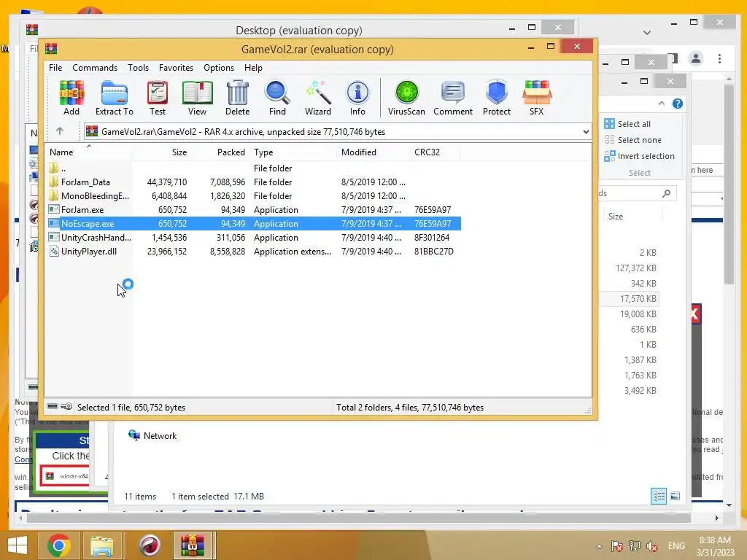Image resolution: width=747 pixels, height=560 pixels.
Task: Click the Size column header in WinRAR
Action: pyautogui.click(x=161, y=152)
